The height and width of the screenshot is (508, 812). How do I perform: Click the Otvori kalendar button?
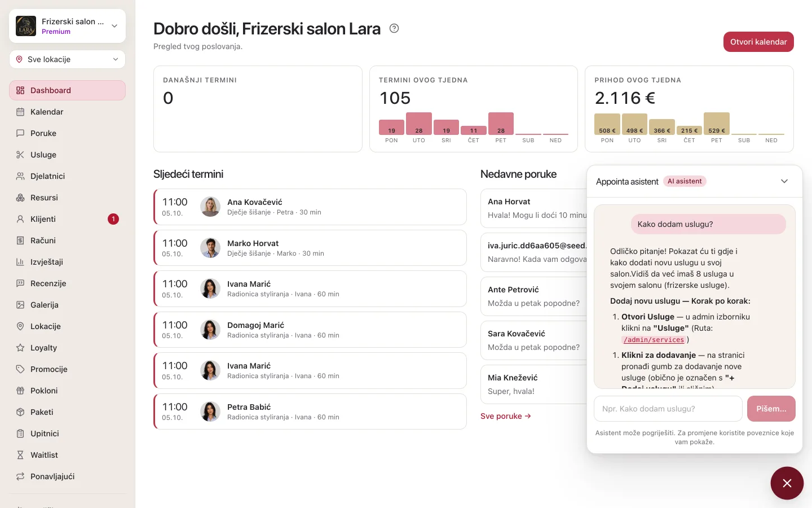758,42
